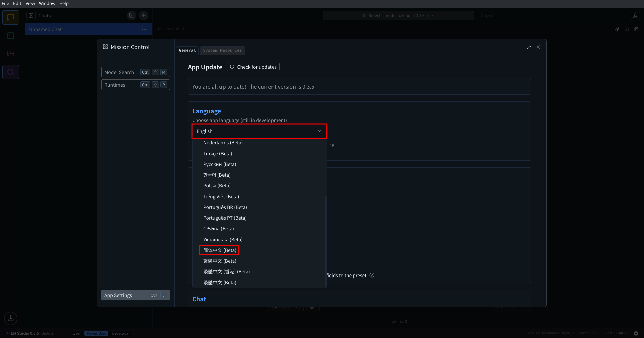This screenshot has width=644, height=338.
Task: Create a new chat folder
Action: click(x=132, y=15)
